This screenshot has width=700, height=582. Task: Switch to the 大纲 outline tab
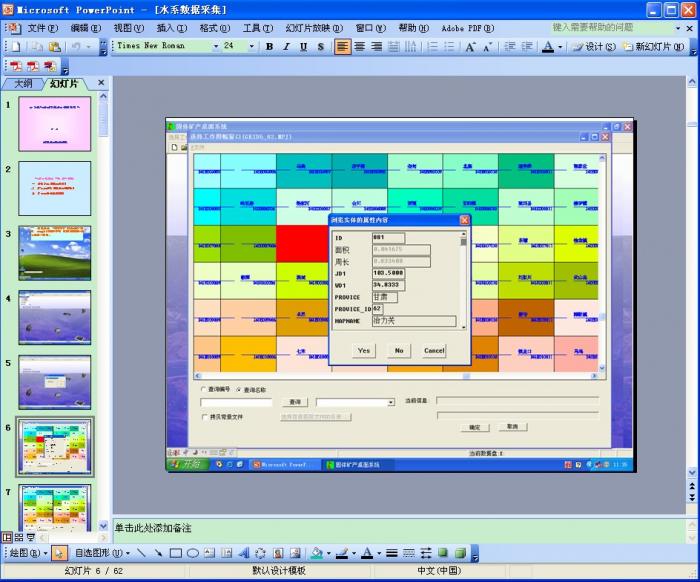23,83
